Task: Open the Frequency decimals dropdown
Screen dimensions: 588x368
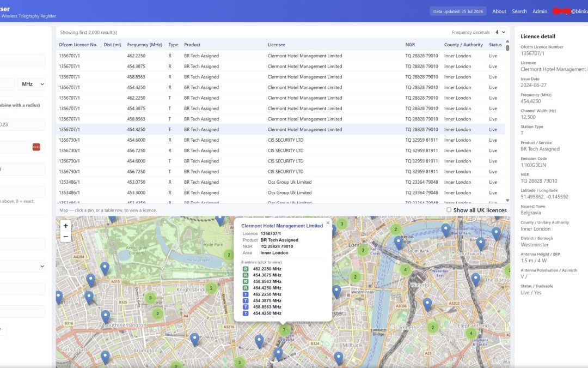Action: 500,32
